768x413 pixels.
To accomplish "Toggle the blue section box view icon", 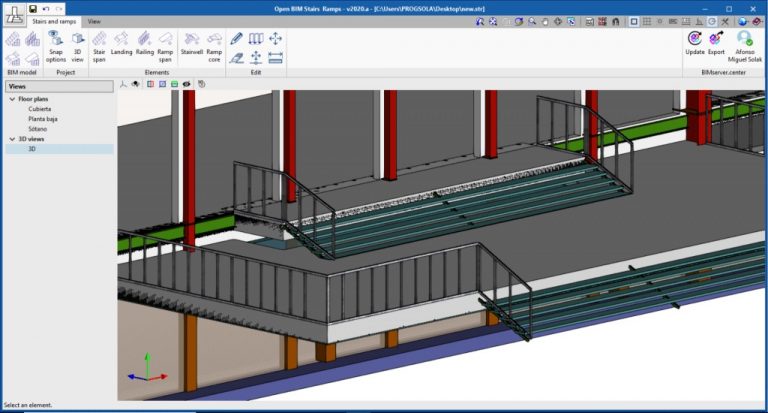I will (x=163, y=84).
